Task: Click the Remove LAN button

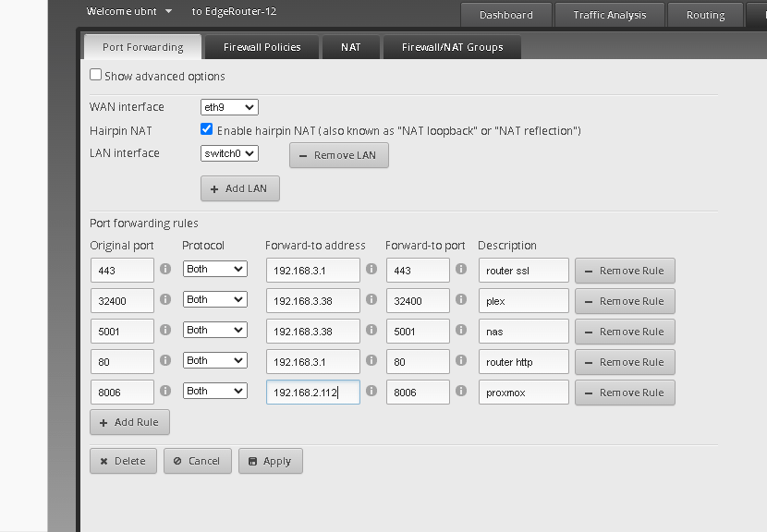Action: (x=339, y=155)
